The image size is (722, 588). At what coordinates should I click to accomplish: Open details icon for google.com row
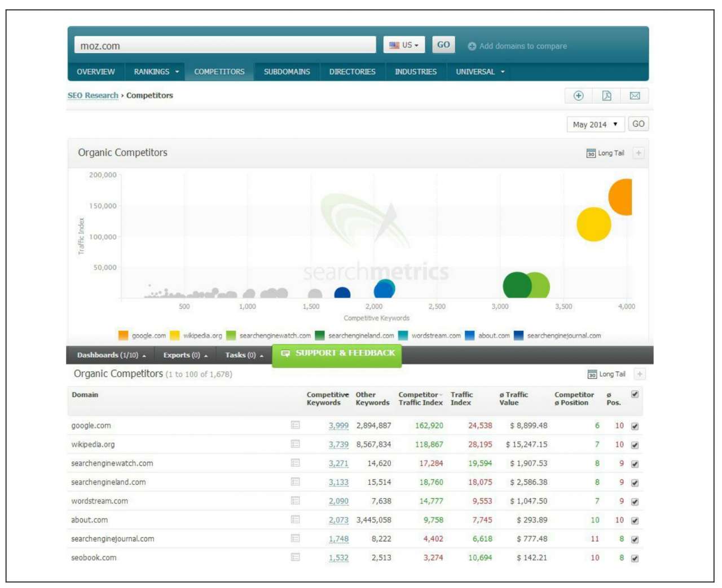coord(295,425)
